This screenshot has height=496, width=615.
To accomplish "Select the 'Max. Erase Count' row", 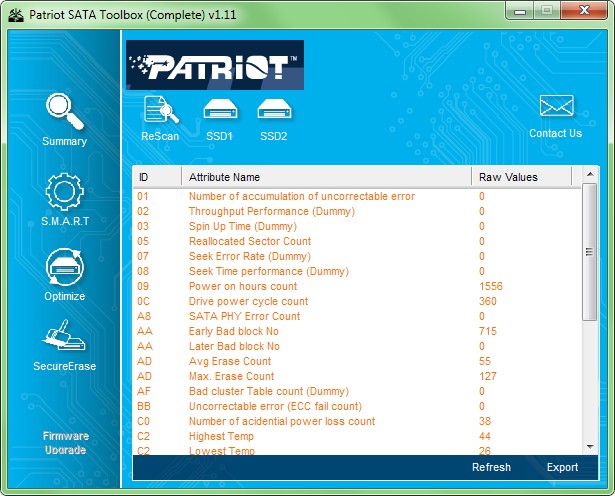I will point(357,376).
